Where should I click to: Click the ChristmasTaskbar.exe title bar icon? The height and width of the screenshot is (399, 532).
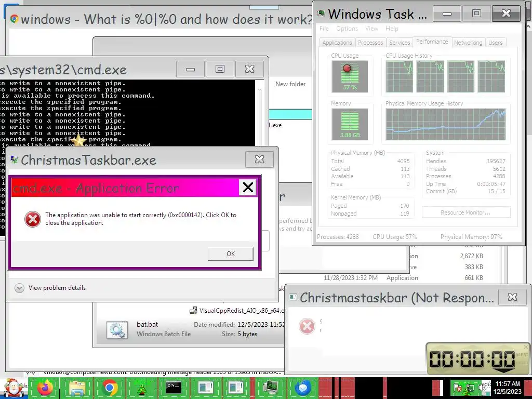(14, 160)
